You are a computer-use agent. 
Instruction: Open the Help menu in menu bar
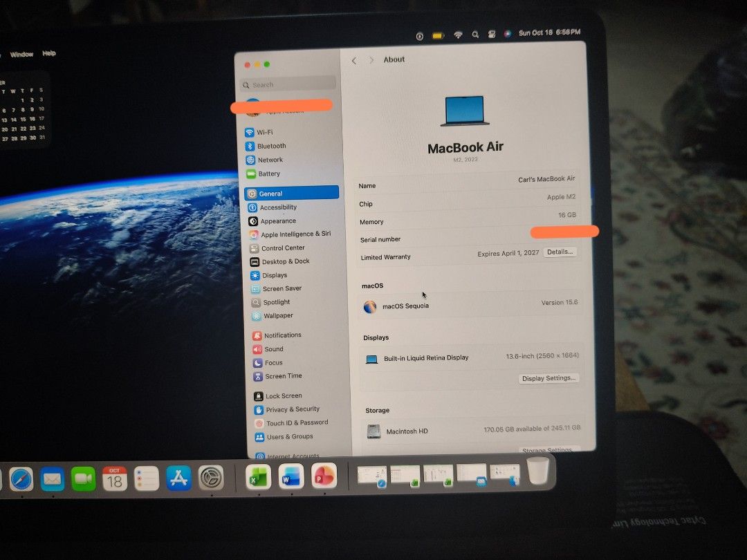click(49, 53)
